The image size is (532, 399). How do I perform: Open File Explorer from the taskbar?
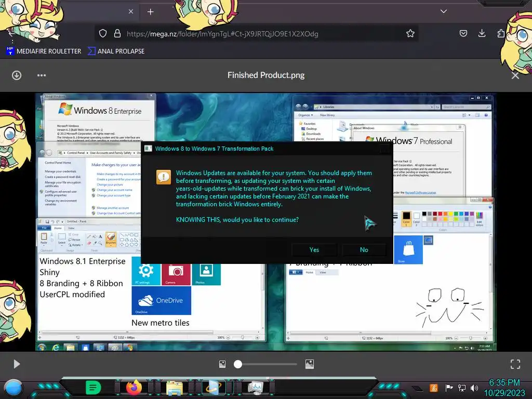click(175, 388)
